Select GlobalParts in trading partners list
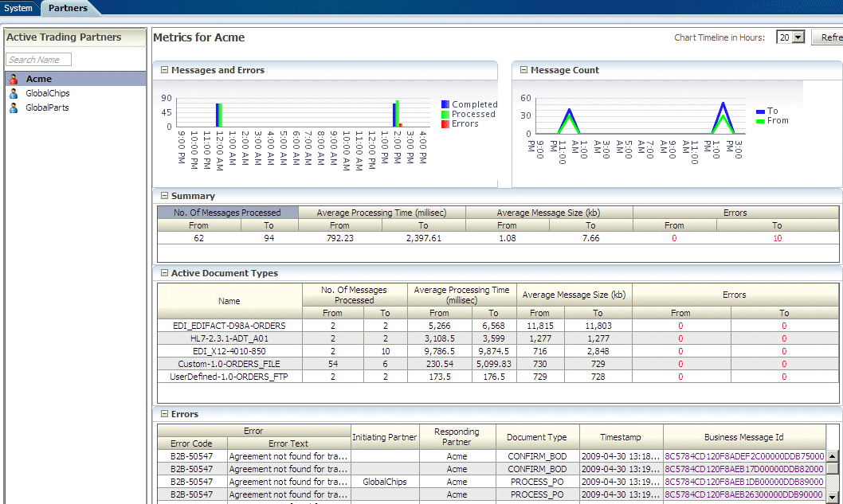 [x=47, y=107]
